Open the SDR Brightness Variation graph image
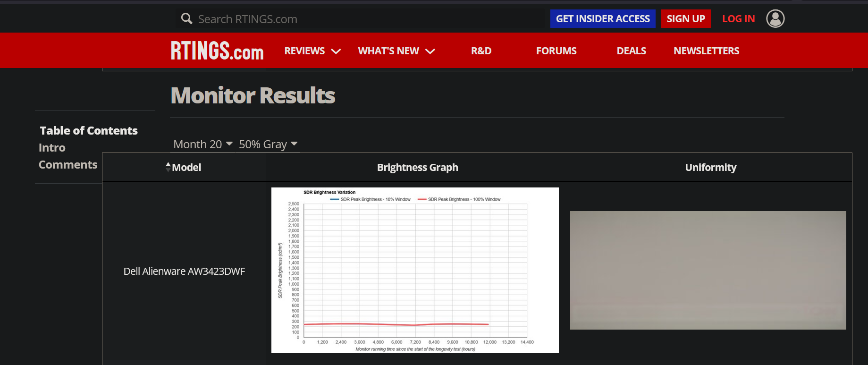Screen dimensions: 868x365 pos(415,270)
